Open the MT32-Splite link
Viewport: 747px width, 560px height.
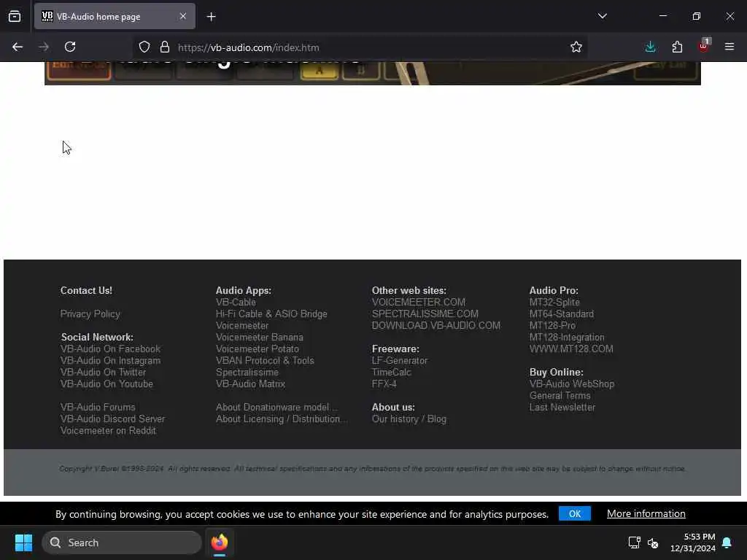coord(554,303)
